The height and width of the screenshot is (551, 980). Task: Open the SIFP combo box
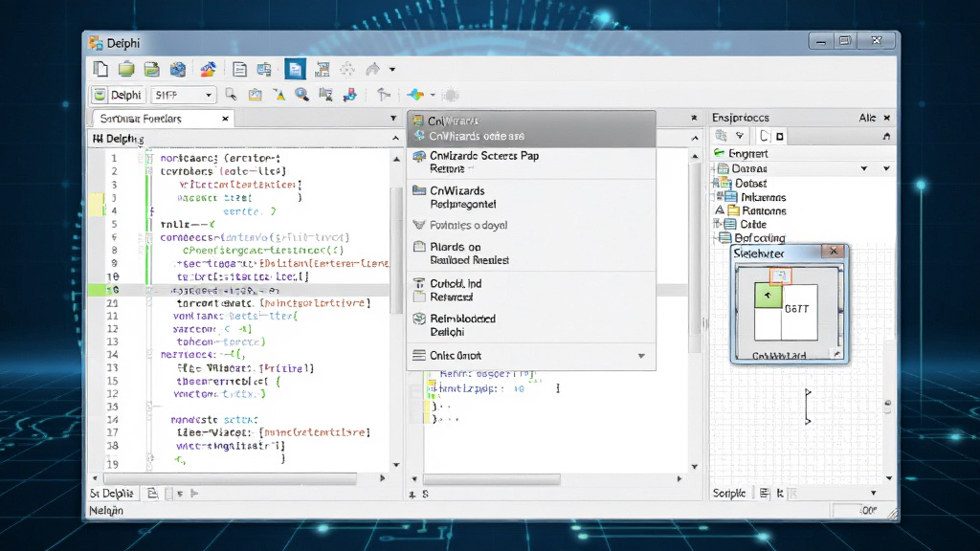(183, 95)
